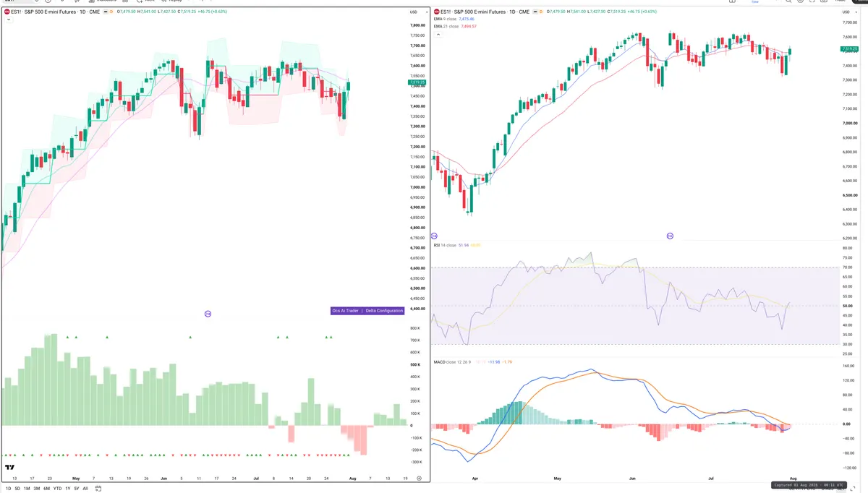Click purple event marker in left chart

[208, 314]
